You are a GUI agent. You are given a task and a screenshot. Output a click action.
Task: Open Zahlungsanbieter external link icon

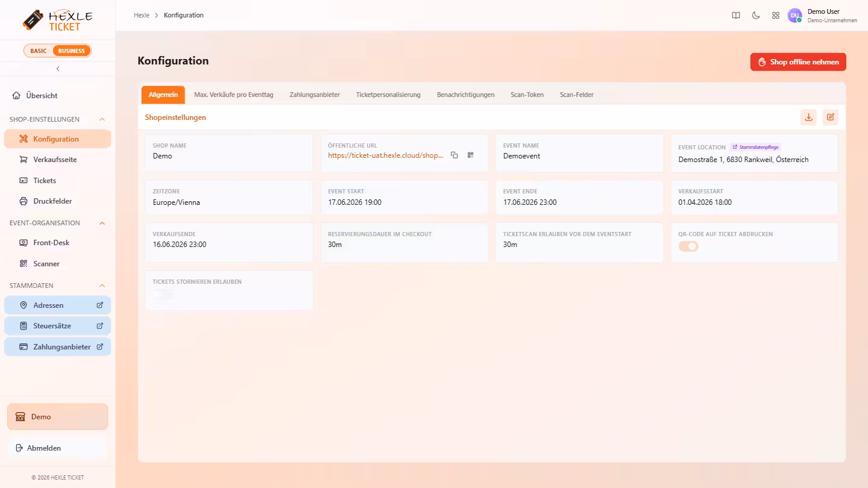point(100,346)
